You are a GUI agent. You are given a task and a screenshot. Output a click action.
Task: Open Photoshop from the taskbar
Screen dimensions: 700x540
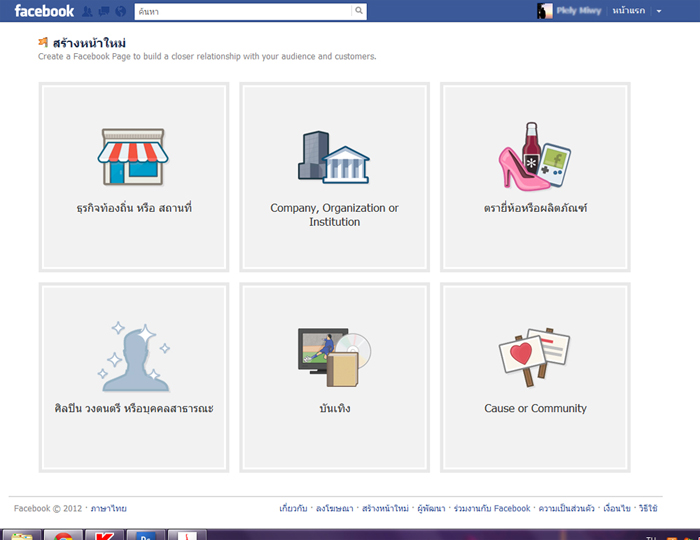click(x=146, y=535)
